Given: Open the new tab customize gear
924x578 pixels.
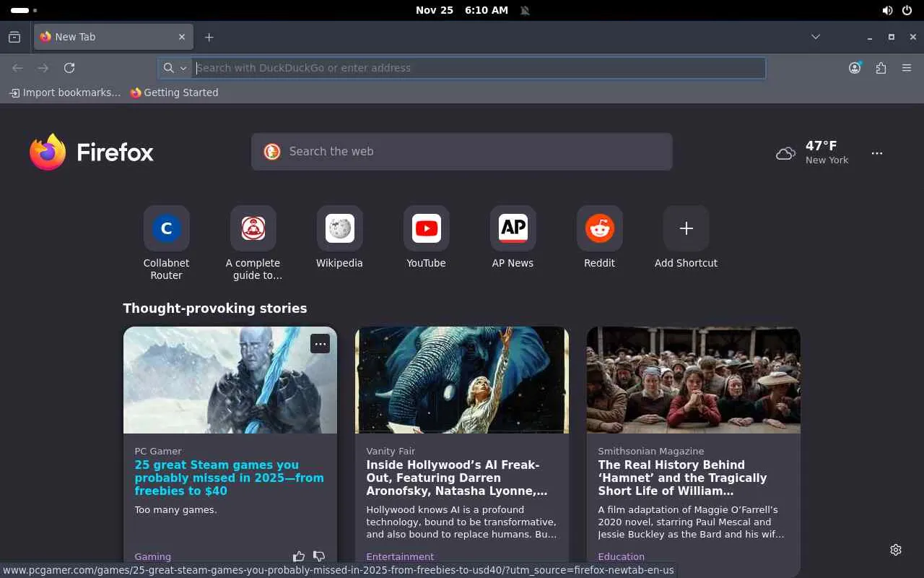Looking at the screenshot, I should 896,550.
